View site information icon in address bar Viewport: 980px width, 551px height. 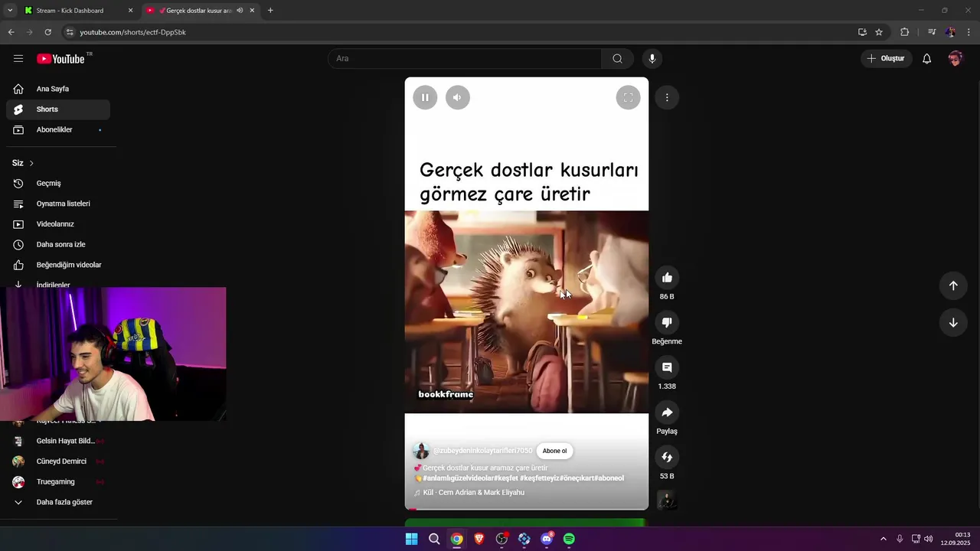click(x=70, y=32)
